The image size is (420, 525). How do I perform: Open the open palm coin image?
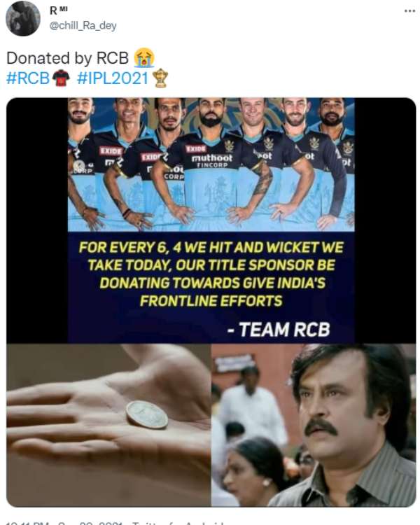pyautogui.click(x=108, y=425)
